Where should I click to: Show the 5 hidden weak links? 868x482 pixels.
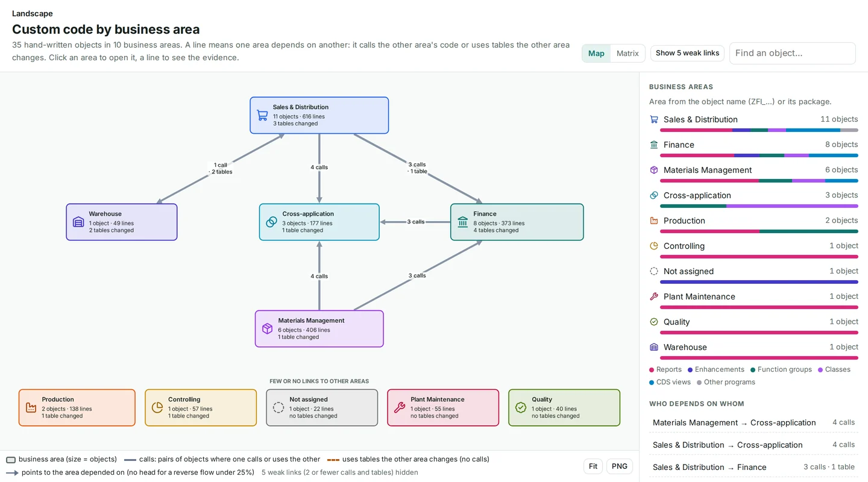pos(687,53)
